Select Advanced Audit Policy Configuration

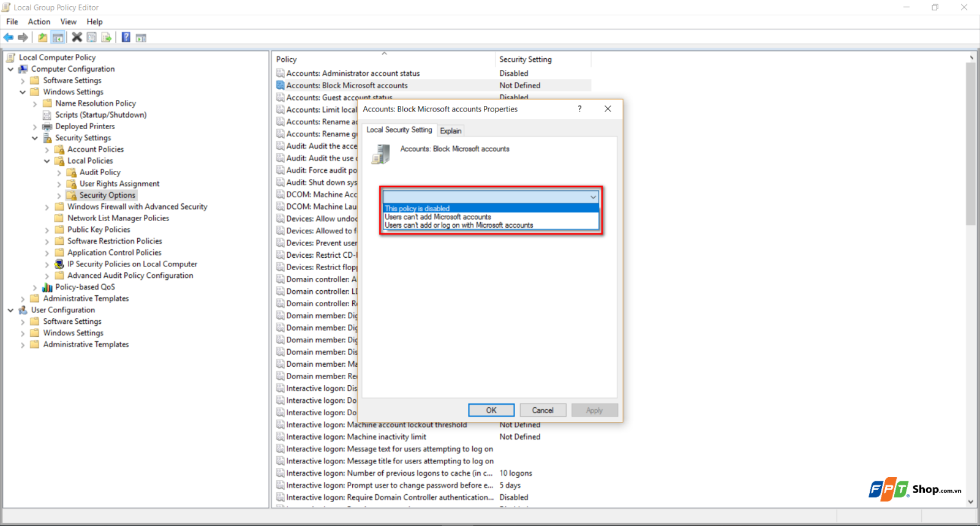[130, 276]
